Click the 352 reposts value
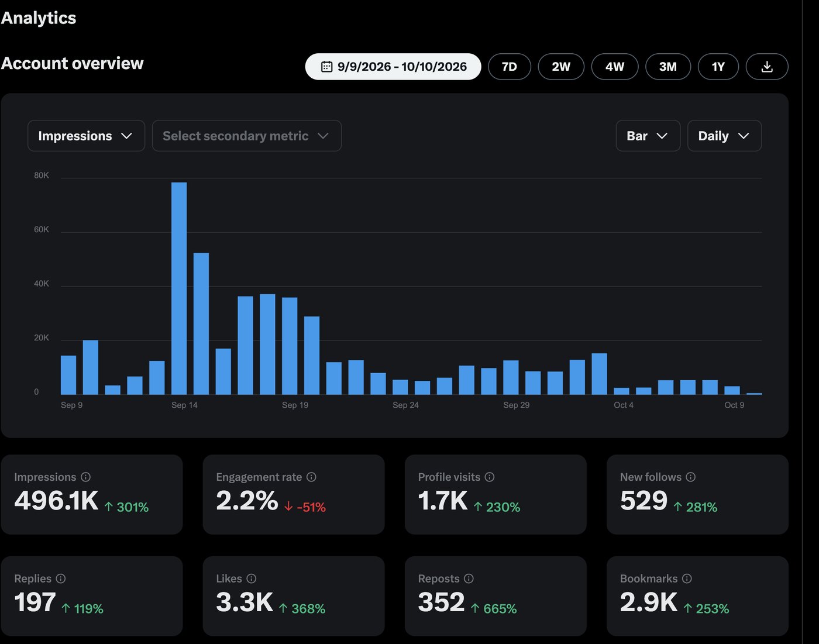 [x=441, y=602]
